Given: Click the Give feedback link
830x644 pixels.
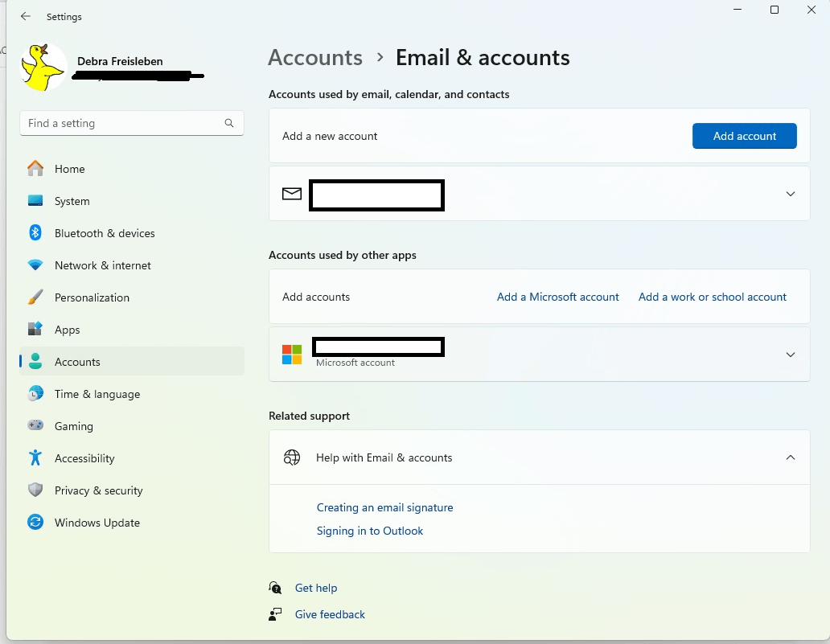Looking at the screenshot, I should (x=330, y=614).
